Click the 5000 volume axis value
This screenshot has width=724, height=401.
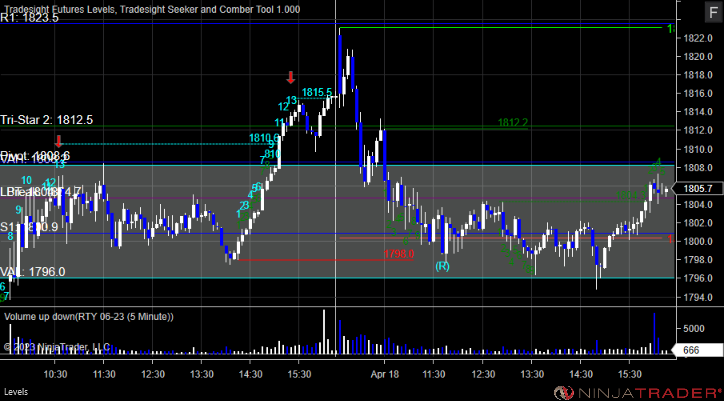pyautogui.click(x=694, y=329)
